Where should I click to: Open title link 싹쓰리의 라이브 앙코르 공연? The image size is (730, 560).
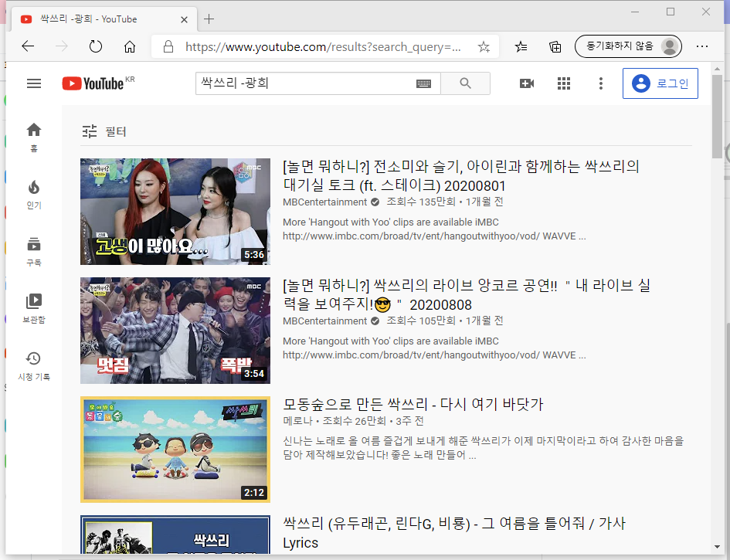point(467,295)
